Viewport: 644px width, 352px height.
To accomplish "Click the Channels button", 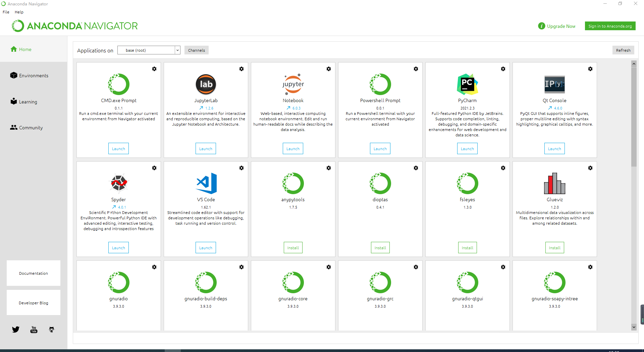I will [x=197, y=50].
